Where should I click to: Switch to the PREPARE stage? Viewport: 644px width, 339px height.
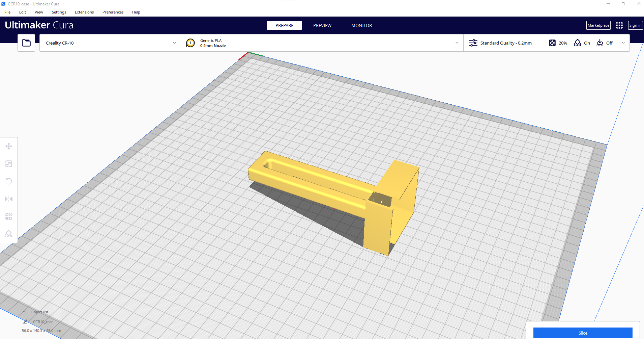click(284, 25)
